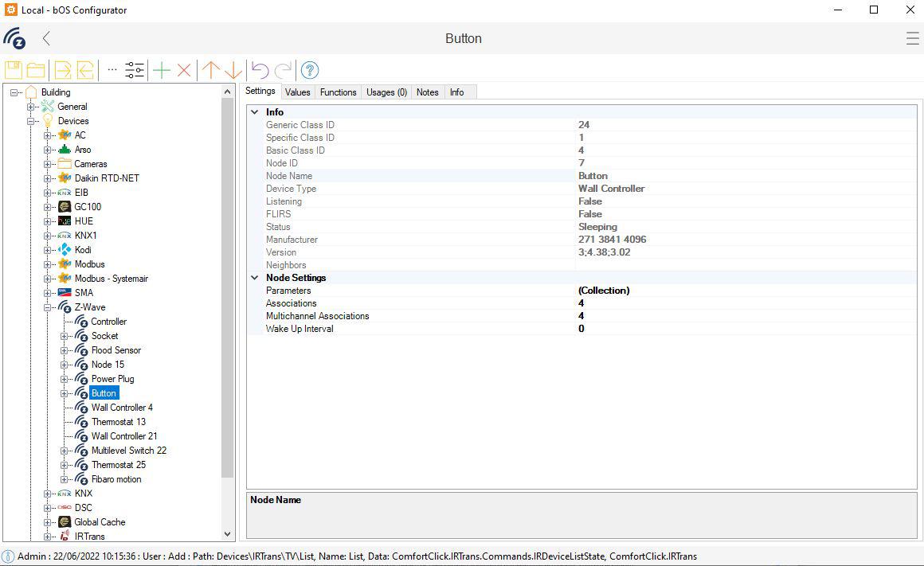
Task: Click the Cameras folder icon
Action: [x=65, y=164]
